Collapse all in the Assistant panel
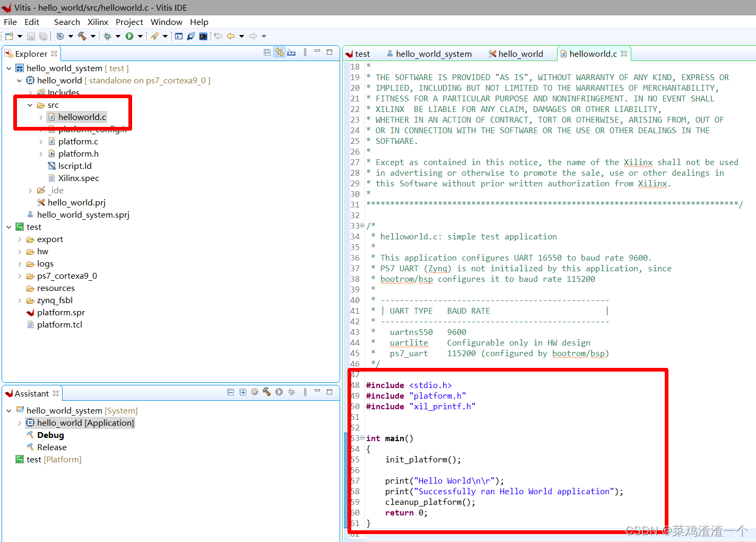The height and width of the screenshot is (542, 756). 230,392
